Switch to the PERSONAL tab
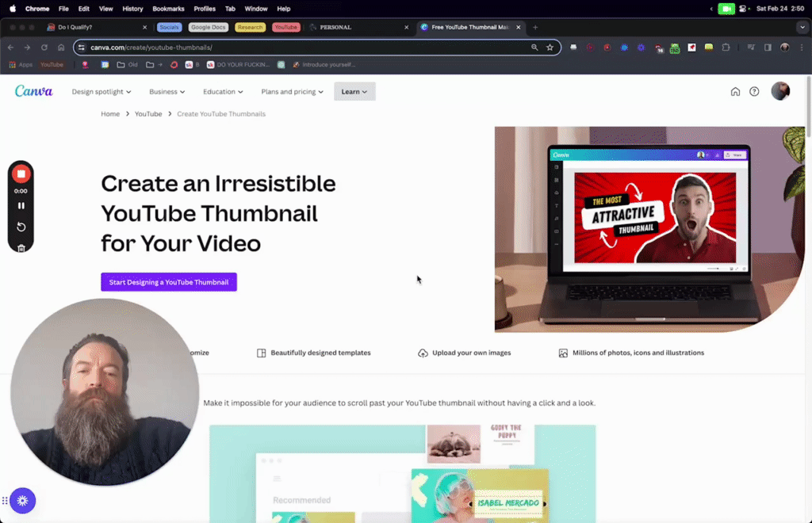 pyautogui.click(x=358, y=27)
